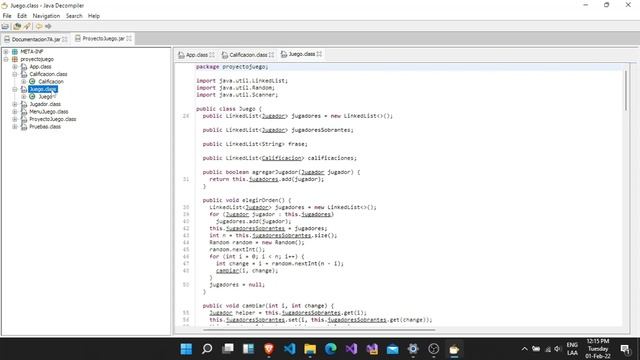
Task: Click the Jugador.class file icon
Action: [x=24, y=104]
